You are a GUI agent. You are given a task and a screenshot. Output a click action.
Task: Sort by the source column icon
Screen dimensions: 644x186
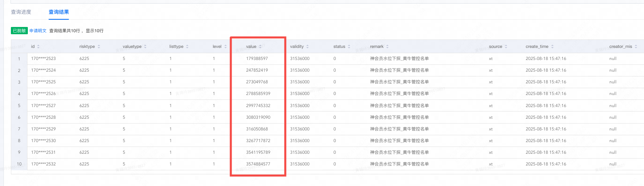(x=506, y=47)
